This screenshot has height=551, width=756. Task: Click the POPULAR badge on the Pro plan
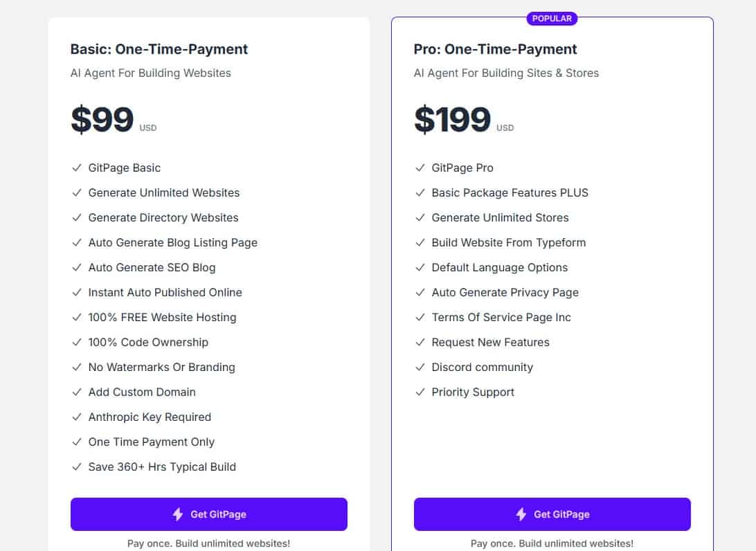[552, 18]
